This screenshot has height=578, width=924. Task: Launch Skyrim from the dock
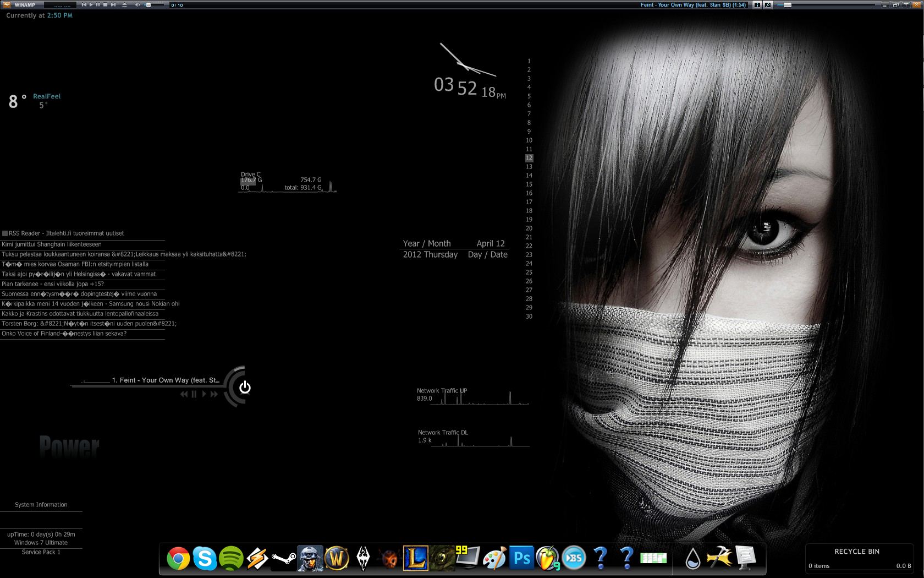[363, 559]
